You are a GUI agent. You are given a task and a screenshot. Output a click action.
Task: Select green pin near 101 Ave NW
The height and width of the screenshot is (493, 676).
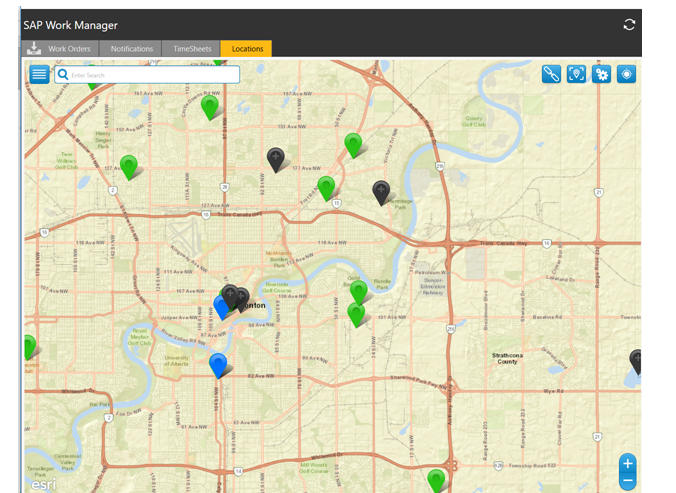[x=356, y=314]
